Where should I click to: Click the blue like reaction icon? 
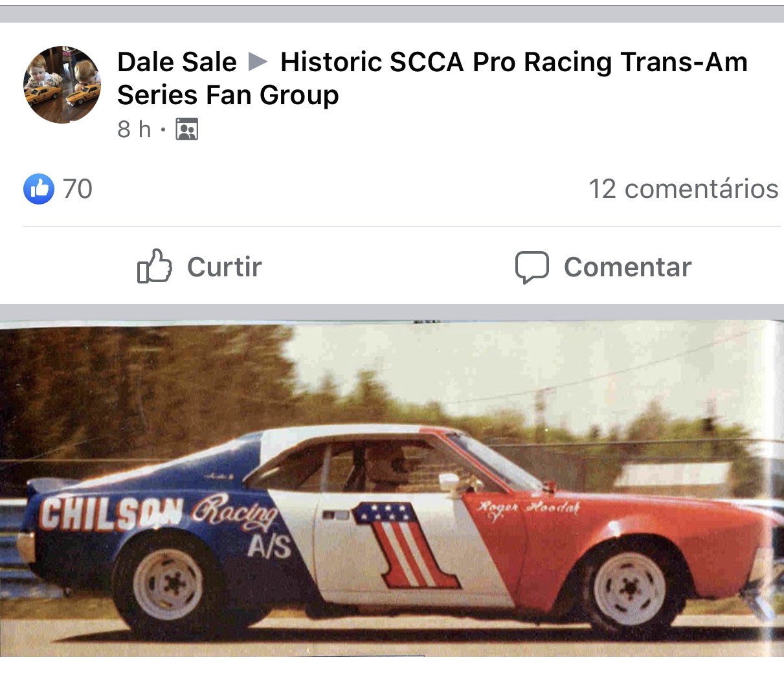click(x=39, y=189)
